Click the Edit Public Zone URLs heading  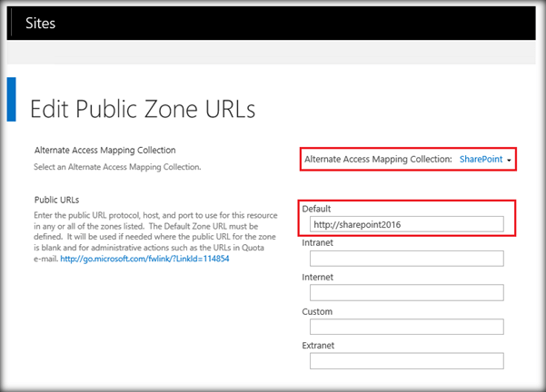pos(143,109)
